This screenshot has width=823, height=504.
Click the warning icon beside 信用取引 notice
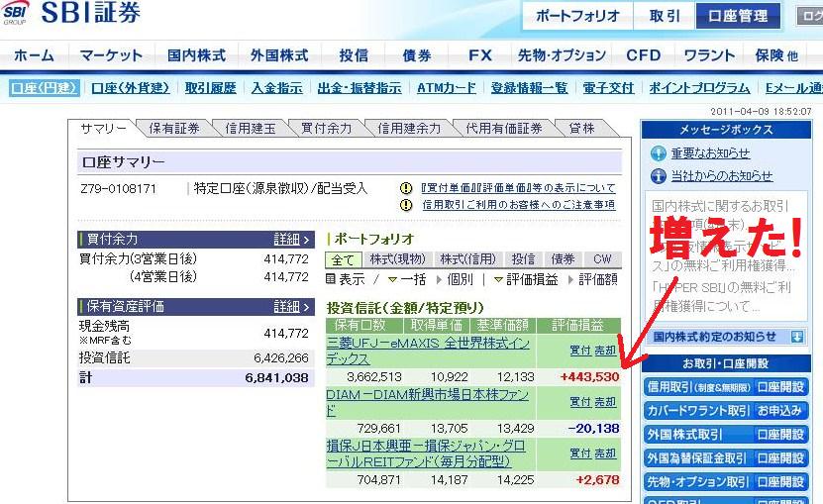406,205
